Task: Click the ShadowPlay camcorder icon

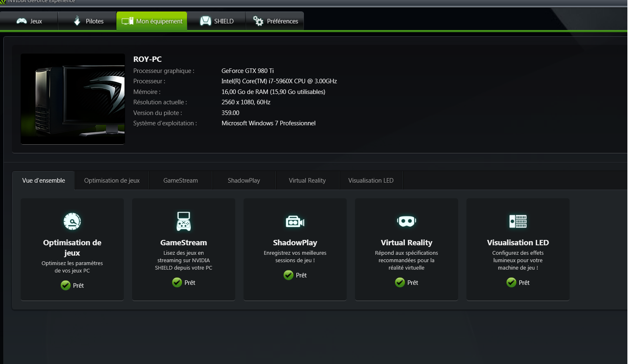Action: 295,222
